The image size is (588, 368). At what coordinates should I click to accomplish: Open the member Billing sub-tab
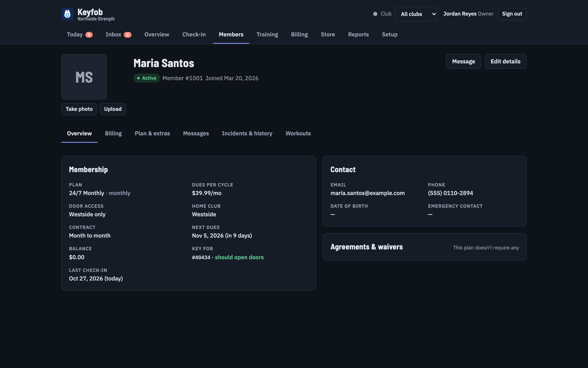(x=113, y=133)
